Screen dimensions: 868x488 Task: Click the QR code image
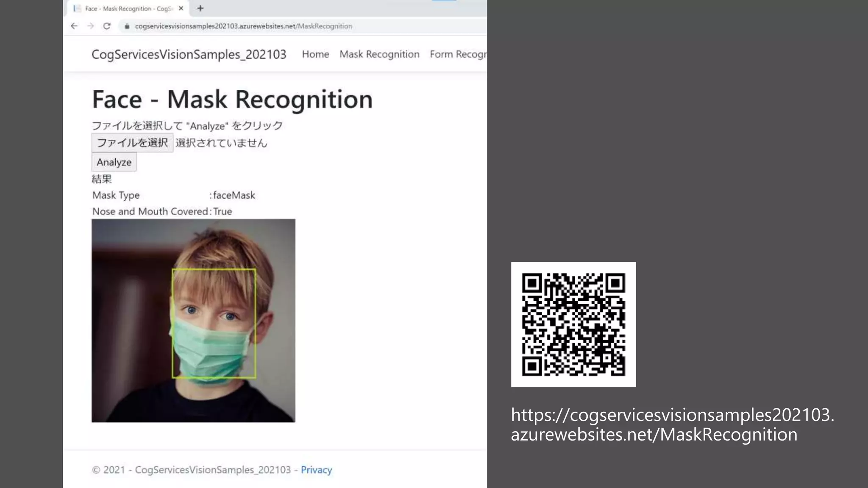[573, 324]
